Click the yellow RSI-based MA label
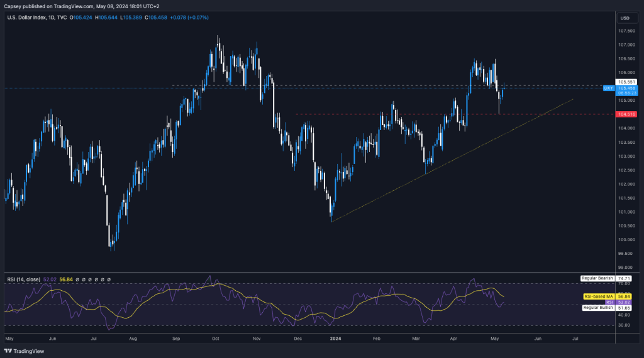The width and height of the screenshot is (644, 358). [596, 296]
